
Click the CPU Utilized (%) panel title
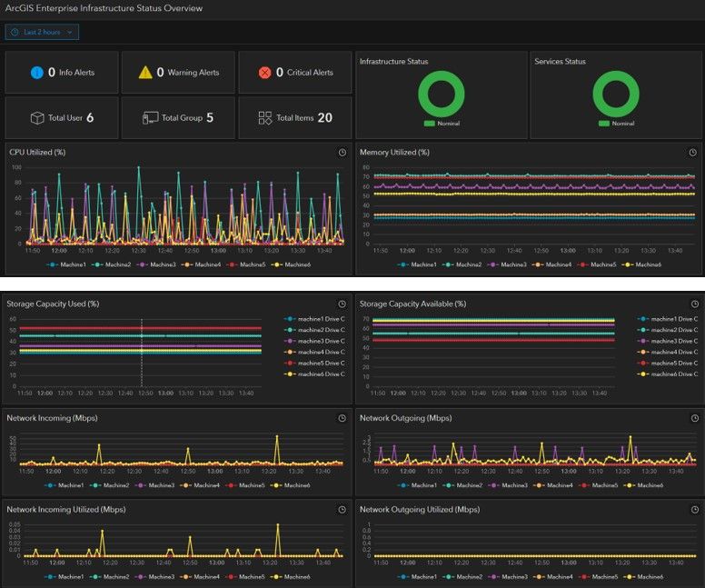[x=37, y=153]
